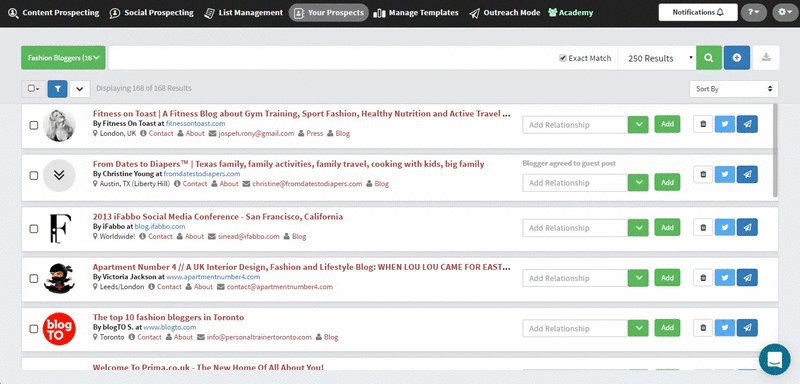Click the Notifications button
Viewport: 800px width, 384px height.
(698, 12)
